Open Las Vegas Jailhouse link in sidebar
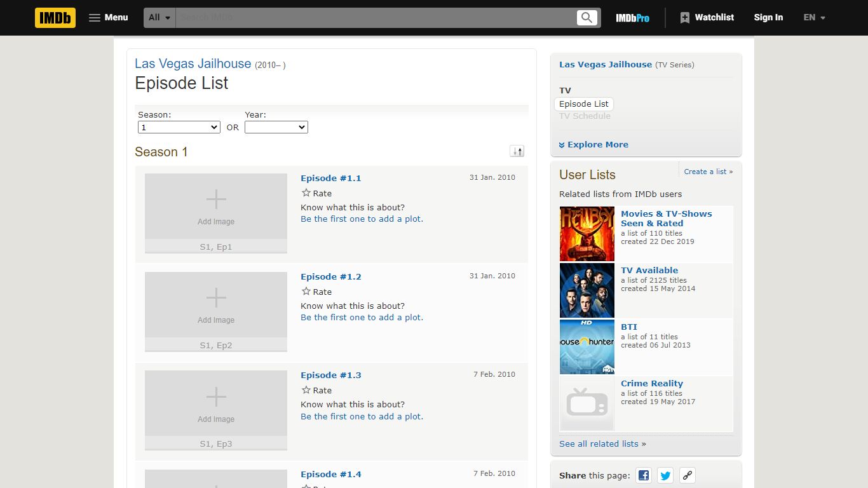 pos(606,64)
